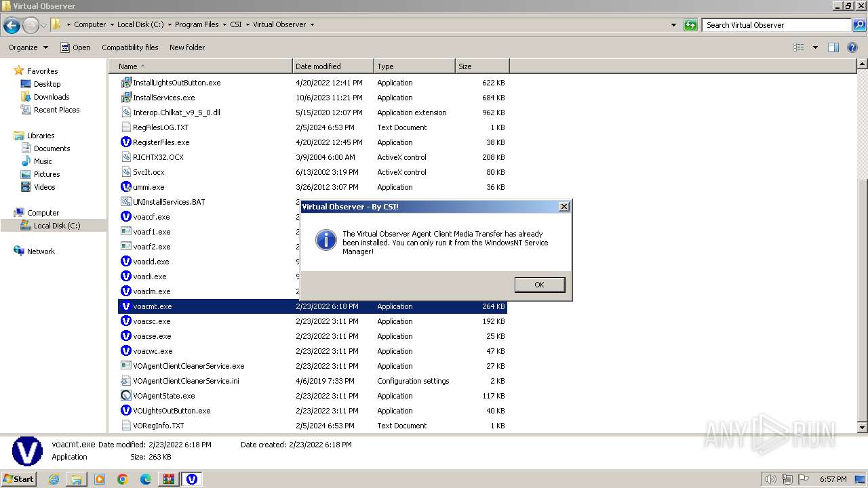The width and height of the screenshot is (868, 488).
Task: Select the VOAgentState.exe icon
Action: point(125,396)
